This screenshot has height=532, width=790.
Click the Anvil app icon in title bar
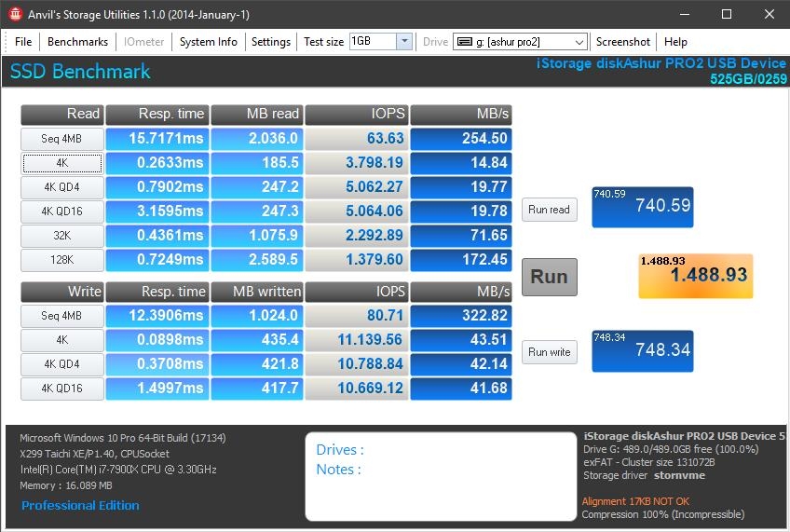tap(15, 14)
